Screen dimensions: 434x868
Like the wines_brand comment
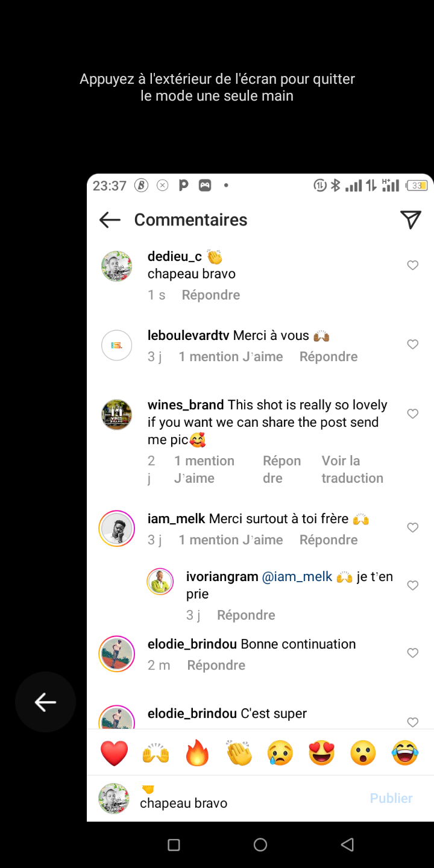(413, 414)
